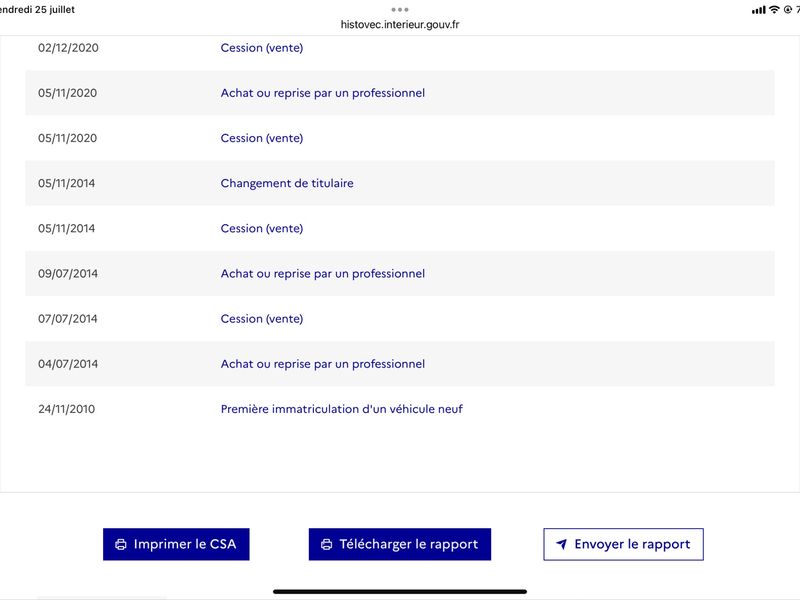Image resolution: width=800 pixels, height=600 pixels.
Task: Select the date 07/07/2014
Action: pos(68,319)
